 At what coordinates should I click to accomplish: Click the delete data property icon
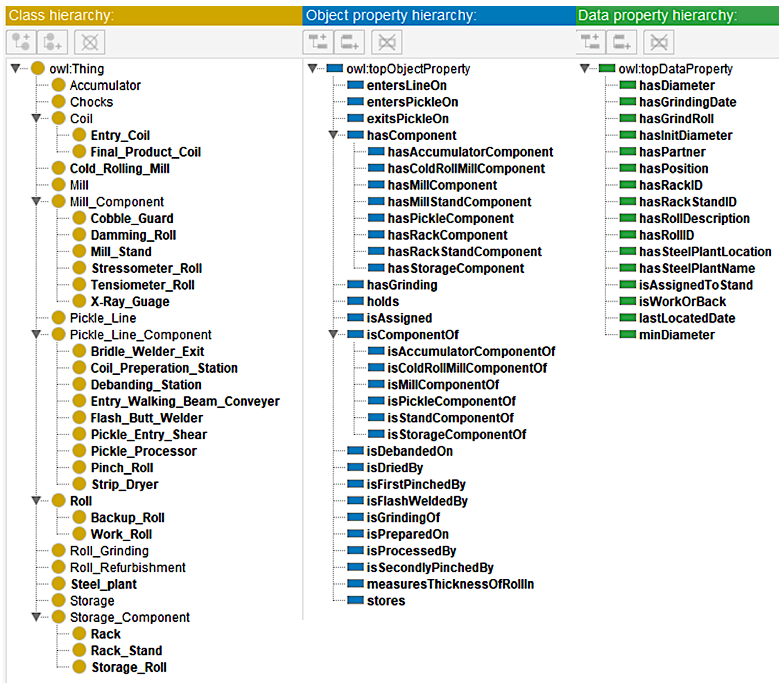659,42
